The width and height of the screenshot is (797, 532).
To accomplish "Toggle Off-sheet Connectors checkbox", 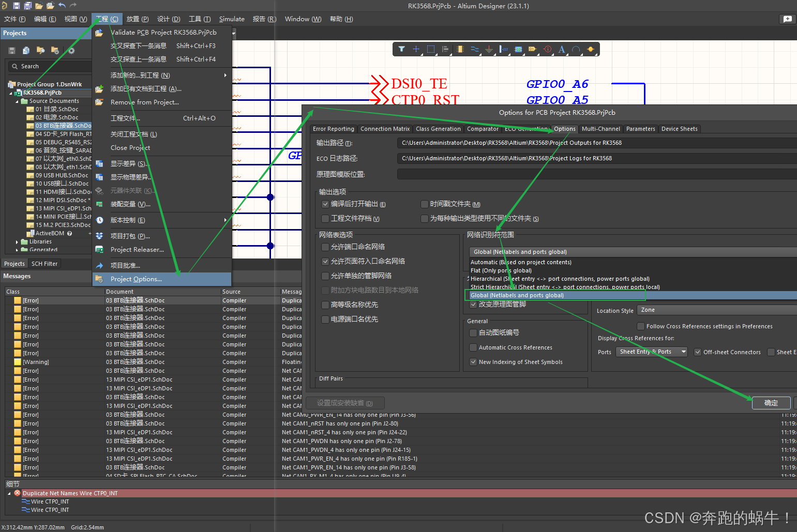I will tap(698, 352).
